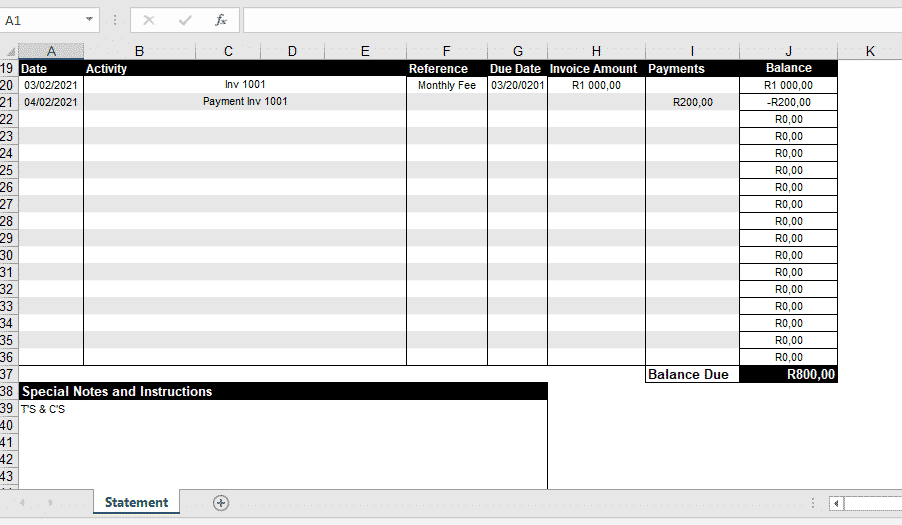This screenshot has height=525, width=902.
Task: Switch to the Statement sheet tab
Action: click(136, 502)
